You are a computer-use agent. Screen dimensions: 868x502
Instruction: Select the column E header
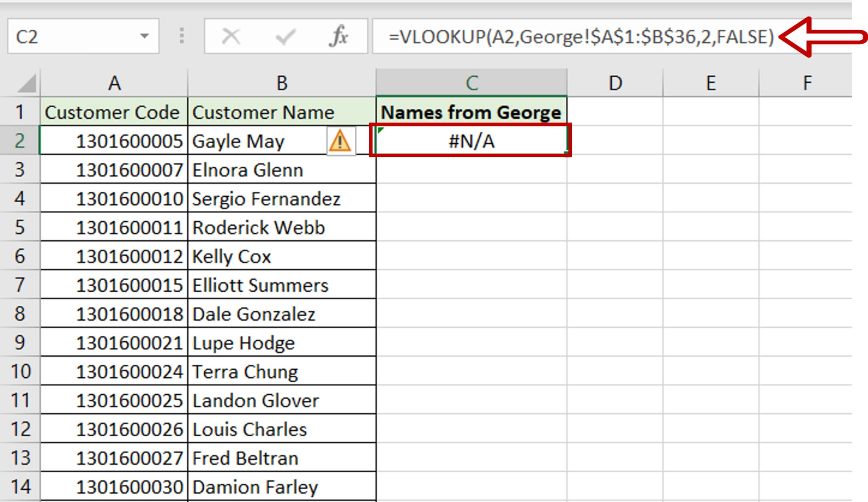[711, 83]
